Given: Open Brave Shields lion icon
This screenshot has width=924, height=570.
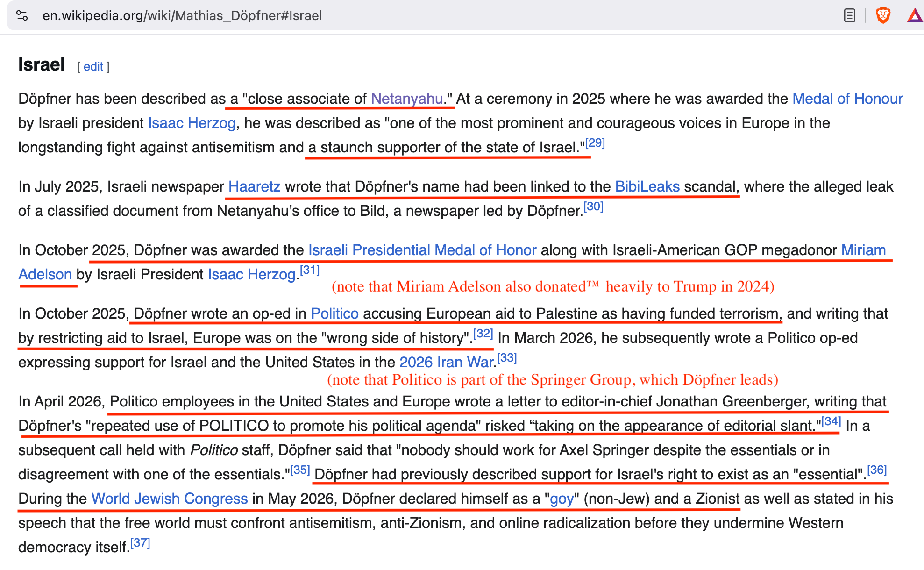Looking at the screenshot, I should point(883,15).
